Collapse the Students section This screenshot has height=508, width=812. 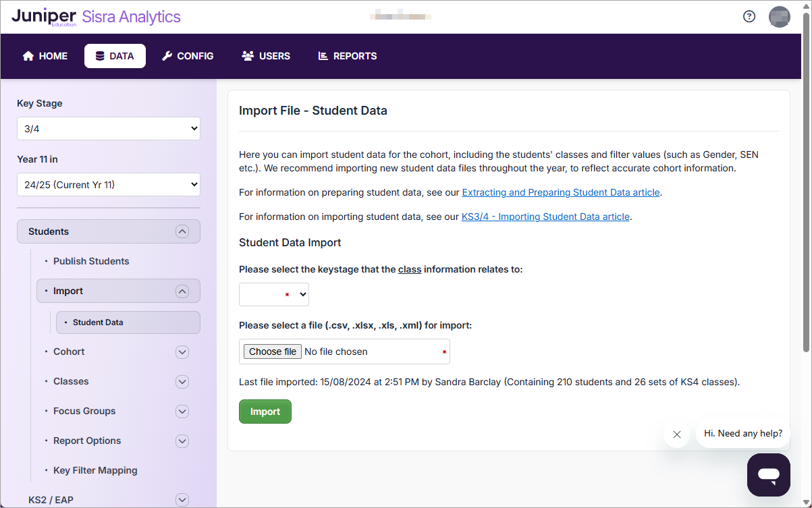pos(182,231)
